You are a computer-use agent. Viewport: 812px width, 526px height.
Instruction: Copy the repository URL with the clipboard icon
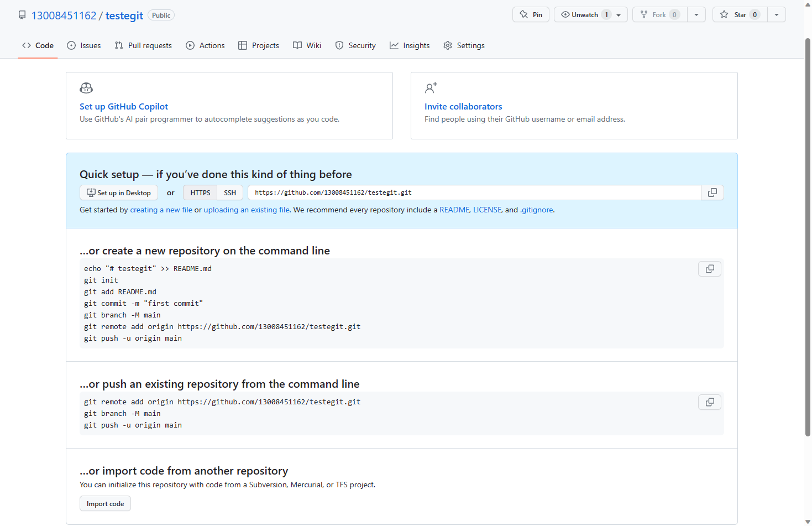(x=713, y=192)
